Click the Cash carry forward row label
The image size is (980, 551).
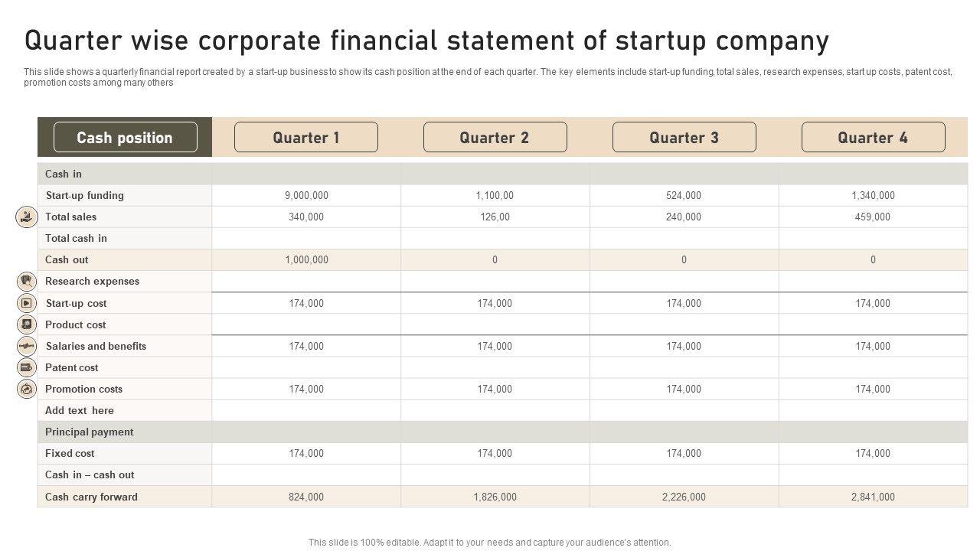(91, 497)
